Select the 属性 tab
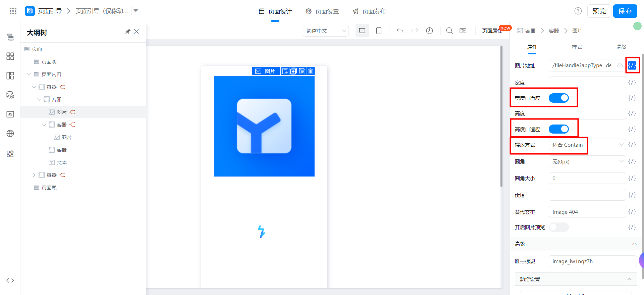This screenshot has height=295, width=644. click(532, 47)
